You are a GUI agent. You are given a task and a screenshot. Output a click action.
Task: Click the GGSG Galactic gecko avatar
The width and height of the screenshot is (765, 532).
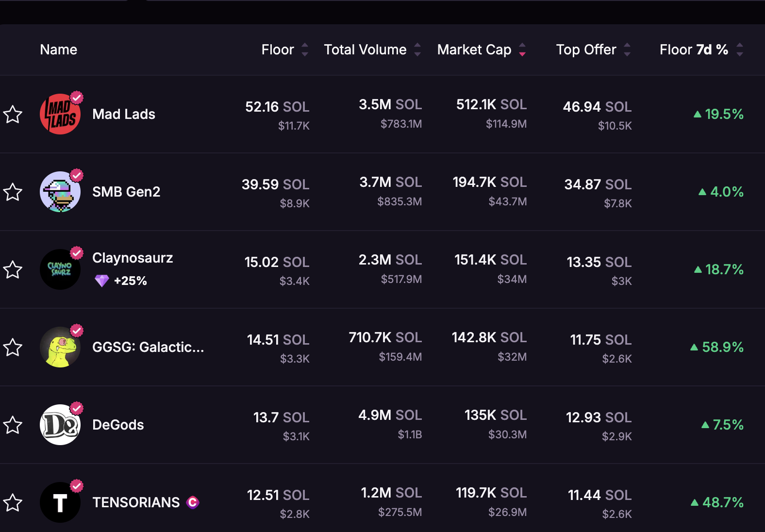pos(60,347)
